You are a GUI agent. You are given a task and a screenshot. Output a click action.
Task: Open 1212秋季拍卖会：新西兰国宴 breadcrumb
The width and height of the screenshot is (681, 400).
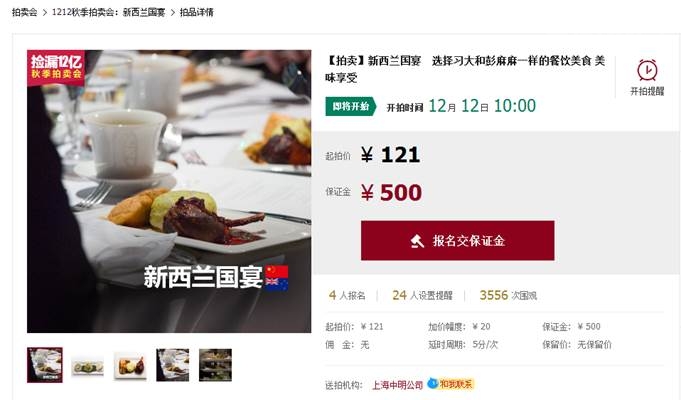click(109, 12)
